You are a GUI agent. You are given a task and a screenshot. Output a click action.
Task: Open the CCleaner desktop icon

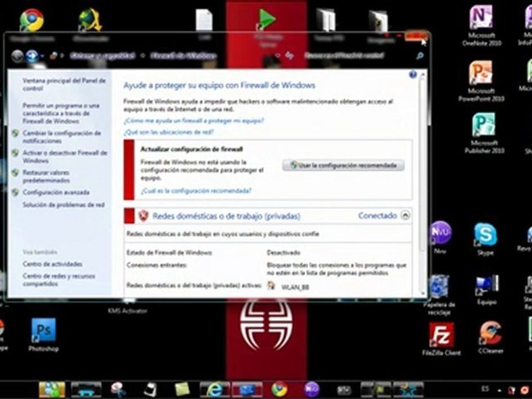490,337
